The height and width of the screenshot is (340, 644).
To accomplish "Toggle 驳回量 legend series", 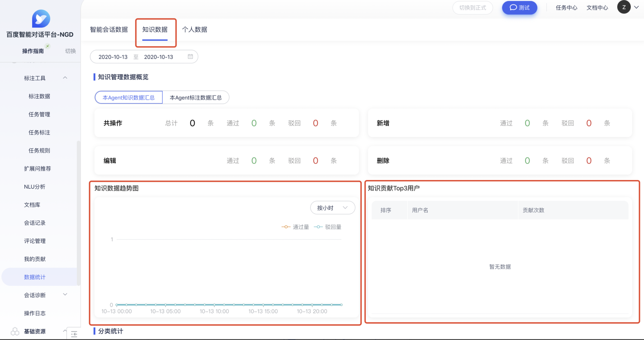I will point(327,227).
